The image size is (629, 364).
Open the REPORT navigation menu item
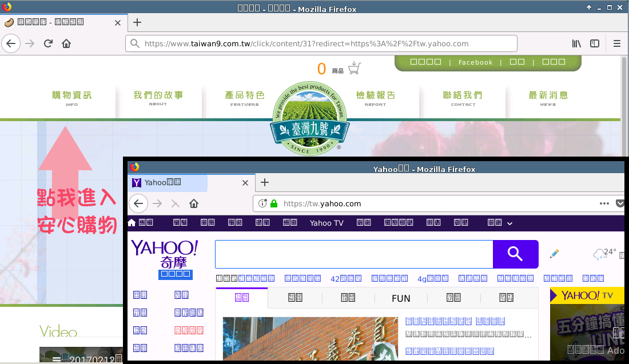[376, 99]
